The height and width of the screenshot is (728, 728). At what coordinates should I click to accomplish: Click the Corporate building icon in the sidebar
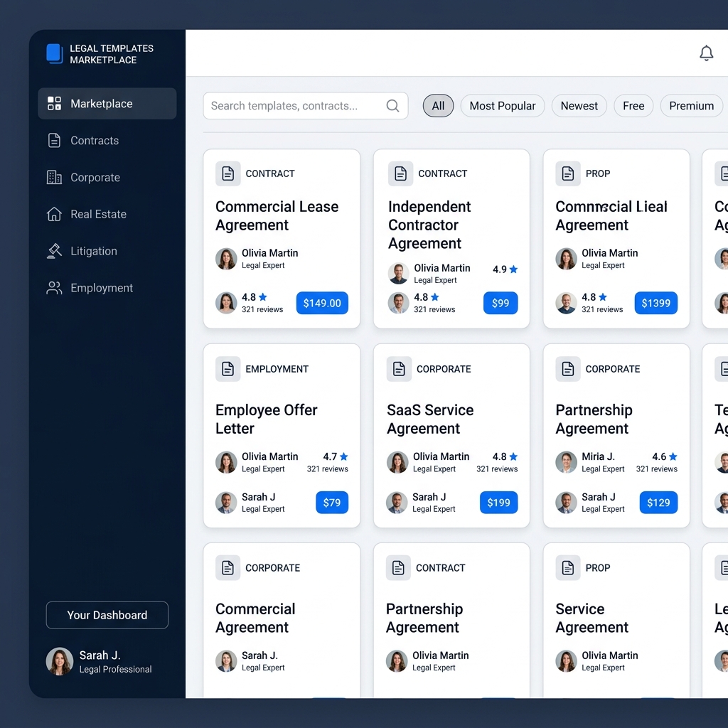[x=54, y=177]
